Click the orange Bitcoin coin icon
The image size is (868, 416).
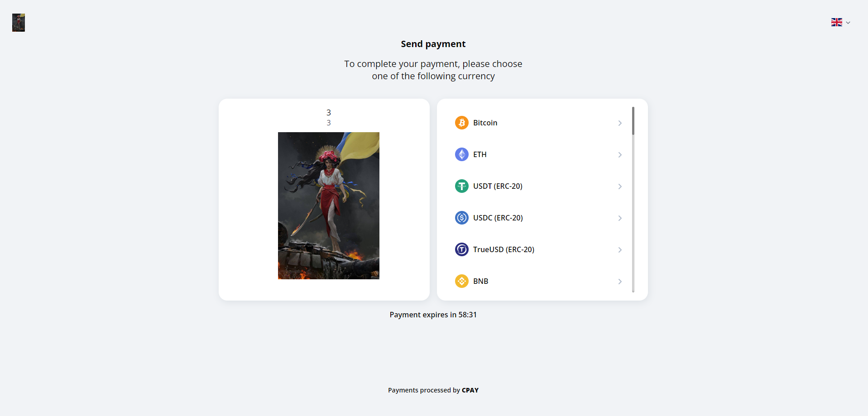pyautogui.click(x=461, y=123)
